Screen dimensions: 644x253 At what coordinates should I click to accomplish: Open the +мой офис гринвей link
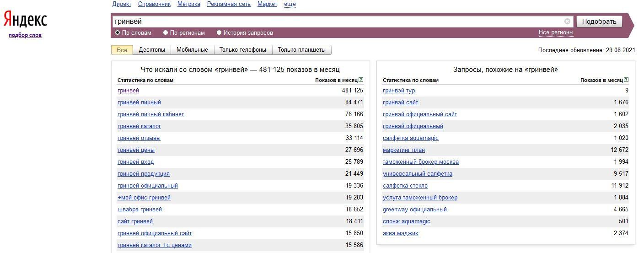pyautogui.click(x=144, y=198)
